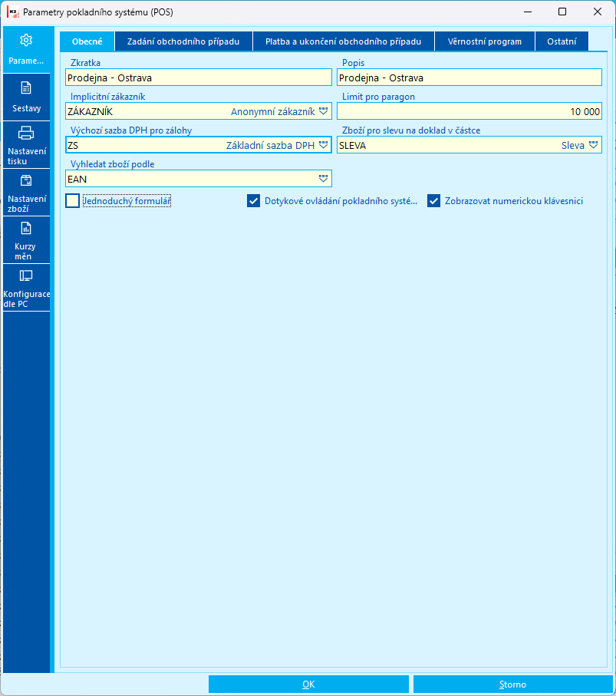Image resolution: width=616 pixels, height=696 pixels.
Task: Select the Obecné tab
Action: click(x=87, y=41)
